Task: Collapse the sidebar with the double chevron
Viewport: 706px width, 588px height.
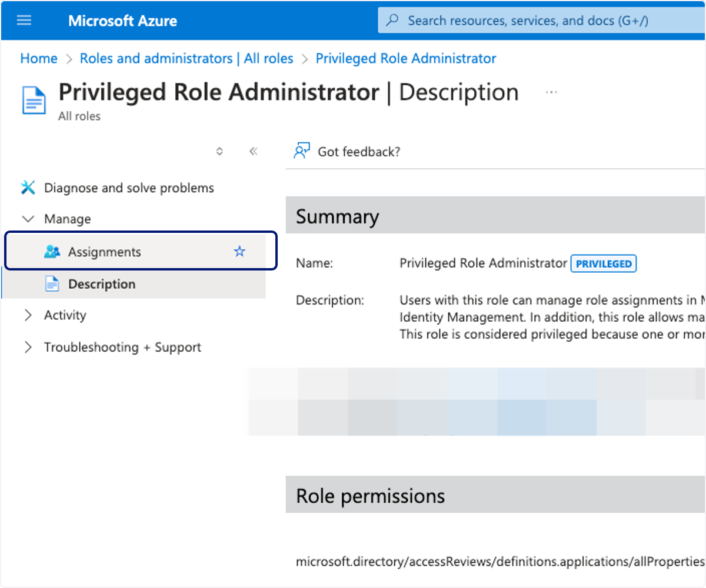Action: 254,151
